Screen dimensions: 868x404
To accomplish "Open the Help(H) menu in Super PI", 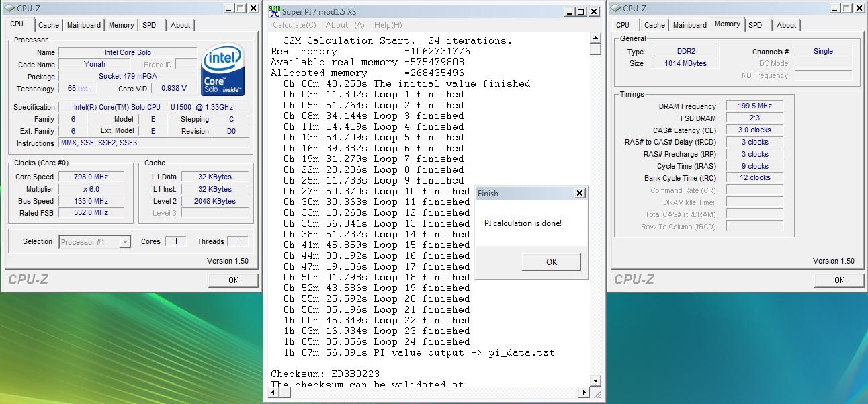I will [388, 25].
